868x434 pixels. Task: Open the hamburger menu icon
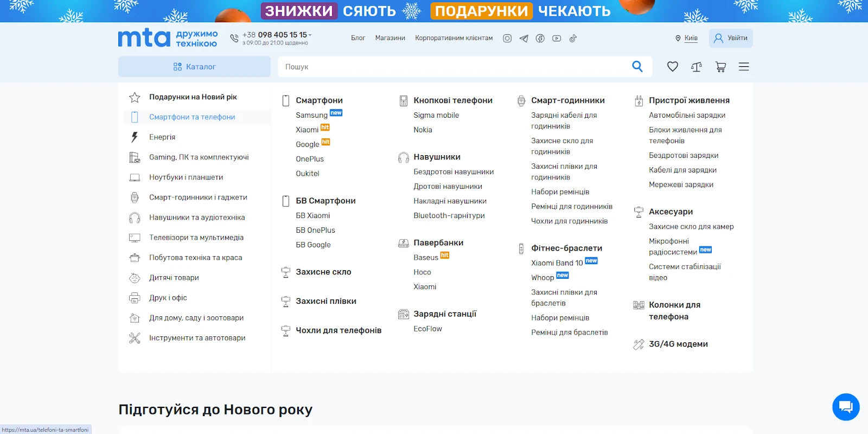click(x=744, y=67)
